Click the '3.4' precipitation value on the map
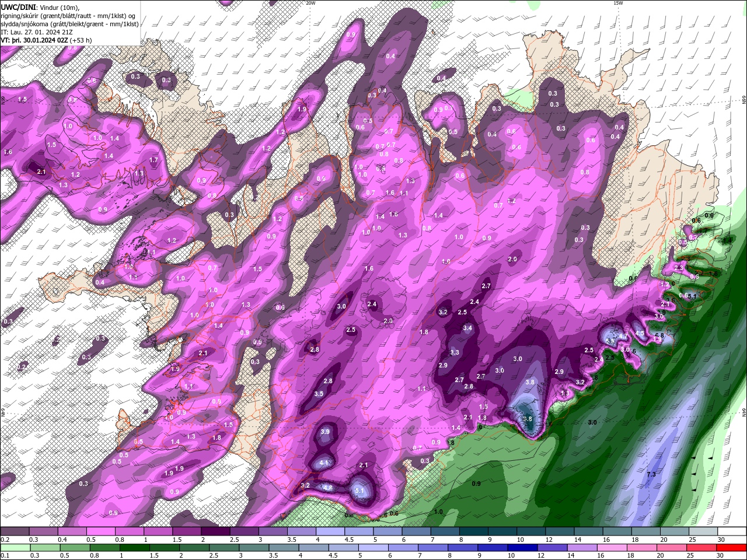This screenshot has width=747, height=560. point(467,328)
